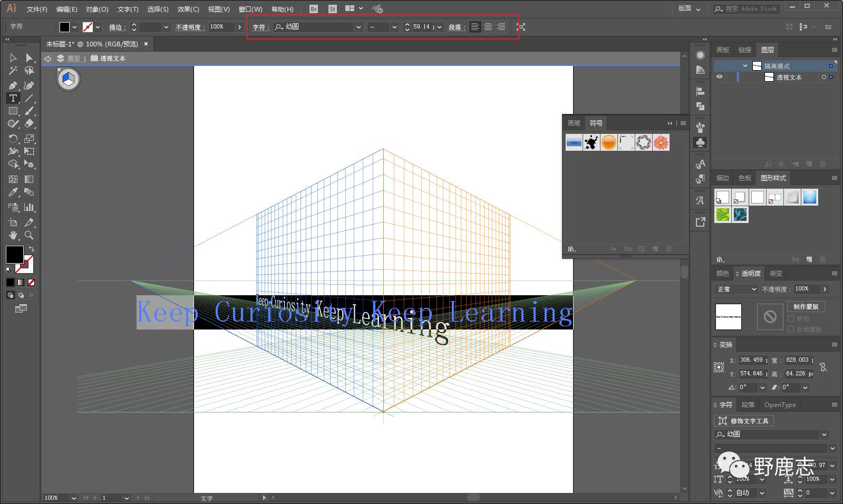Click the align center paragraph icon
The image size is (843, 504).
pyautogui.click(x=488, y=27)
